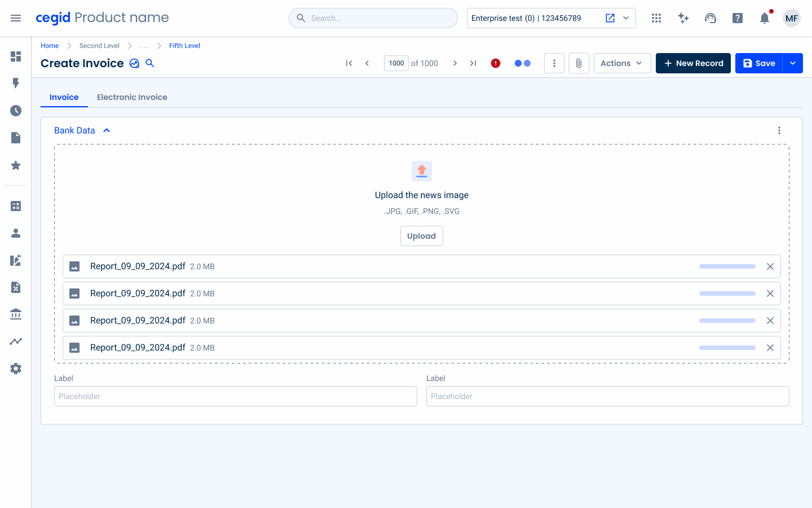Open favorites star in sidebar

point(16,165)
